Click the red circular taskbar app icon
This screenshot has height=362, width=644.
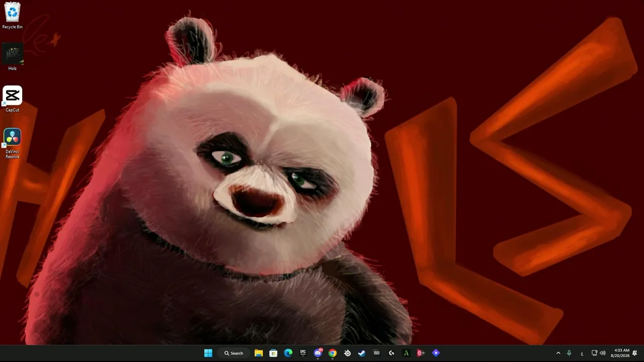[421, 353]
